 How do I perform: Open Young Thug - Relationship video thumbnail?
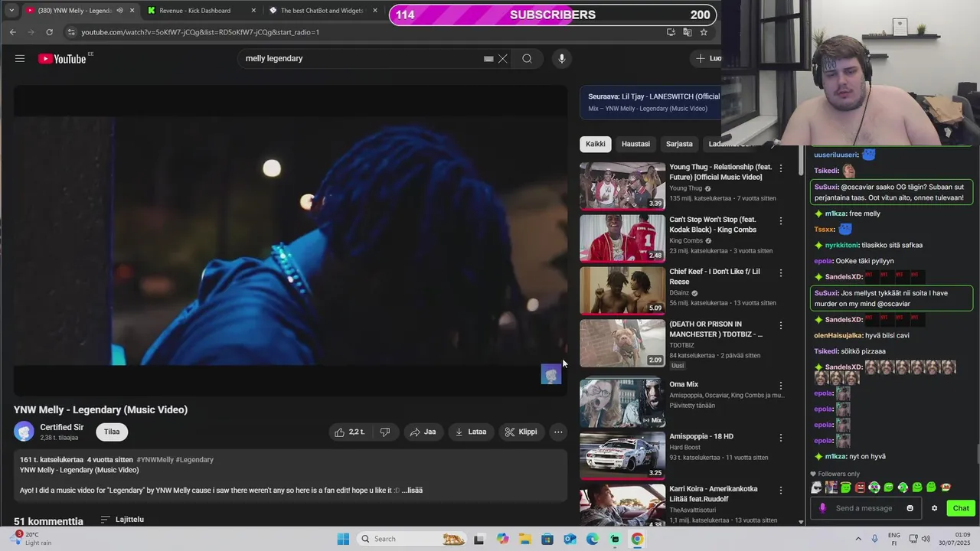point(622,186)
